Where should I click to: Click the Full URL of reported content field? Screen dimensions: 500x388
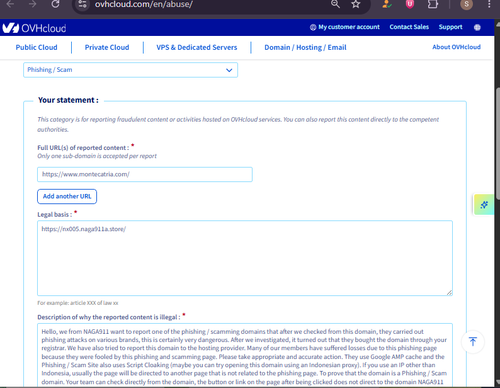pos(145,174)
